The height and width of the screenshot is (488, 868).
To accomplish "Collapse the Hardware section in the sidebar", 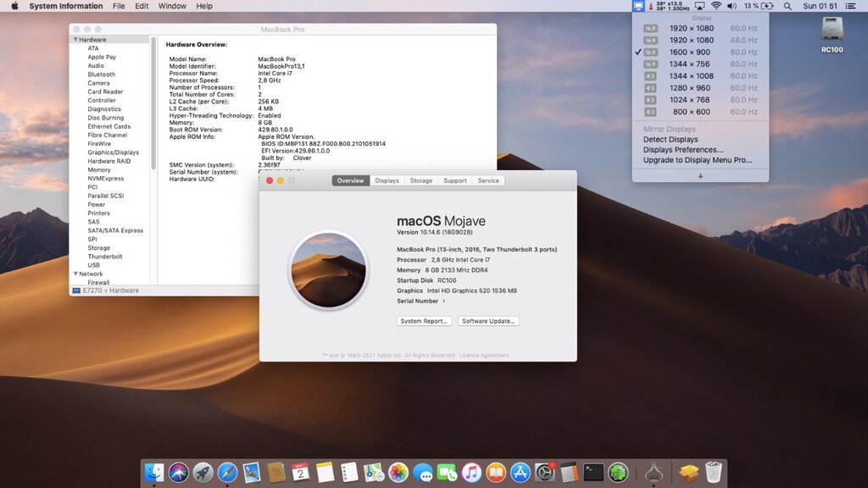I will (x=75, y=39).
